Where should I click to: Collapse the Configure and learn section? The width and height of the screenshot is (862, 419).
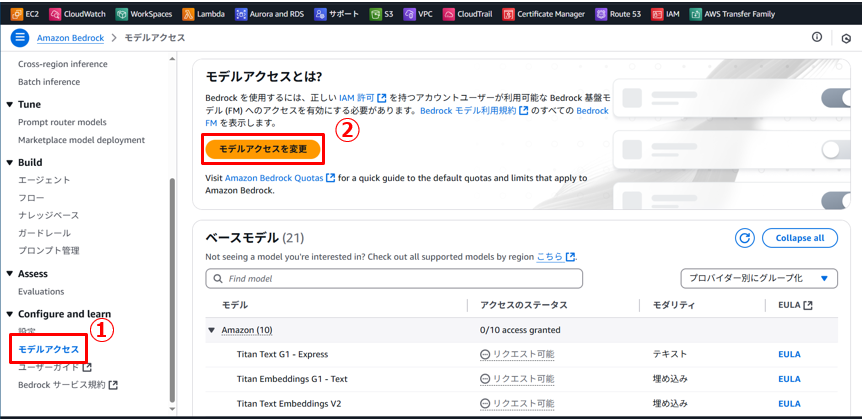pyautogui.click(x=10, y=314)
